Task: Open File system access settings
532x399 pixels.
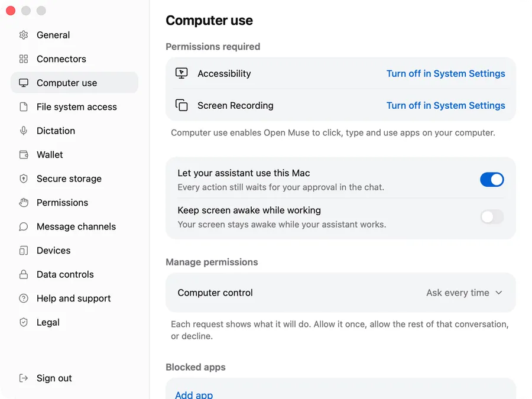Action: pyautogui.click(x=74, y=107)
